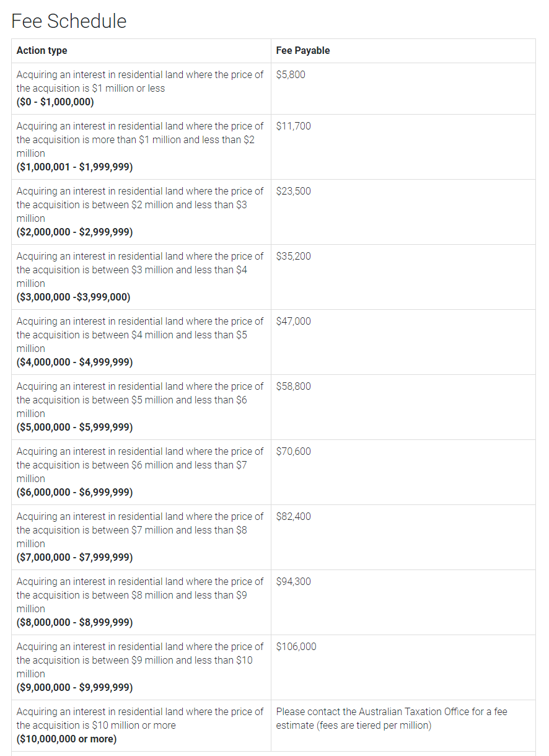Image resolution: width=549 pixels, height=756 pixels.
Task: Click the $82,400 fee amount
Action: (x=294, y=517)
